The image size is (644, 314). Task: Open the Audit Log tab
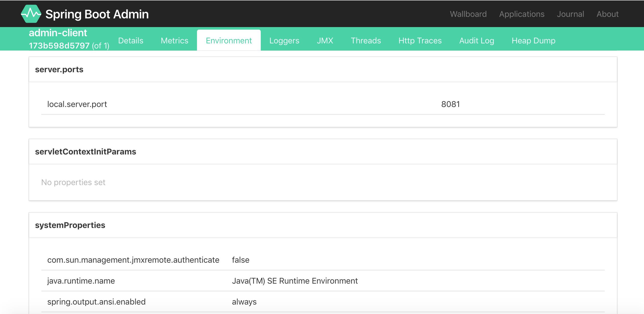click(x=477, y=41)
